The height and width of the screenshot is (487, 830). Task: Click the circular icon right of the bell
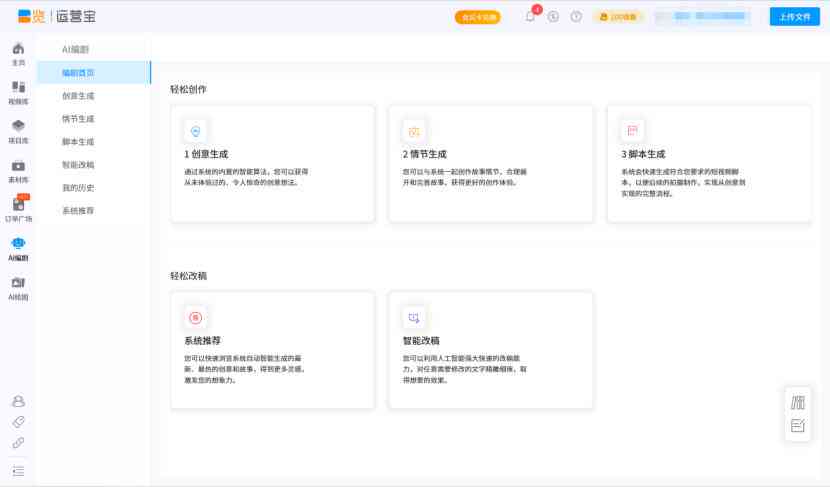(553, 17)
